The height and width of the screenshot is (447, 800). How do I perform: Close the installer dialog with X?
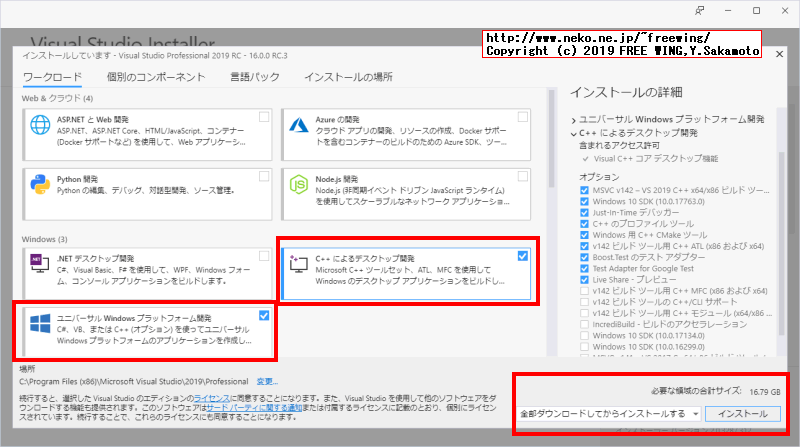pyautogui.click(x=780, y=54)
